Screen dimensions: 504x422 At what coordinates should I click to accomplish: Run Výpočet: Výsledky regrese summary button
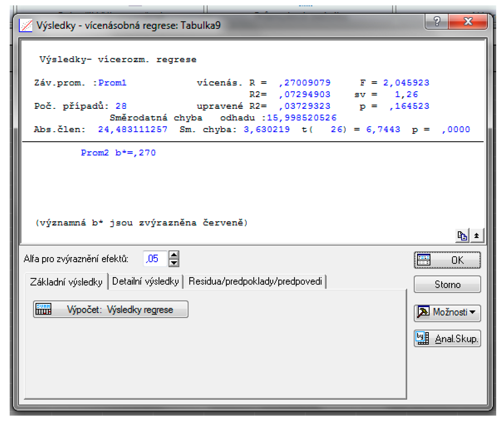tap(111, 309)
